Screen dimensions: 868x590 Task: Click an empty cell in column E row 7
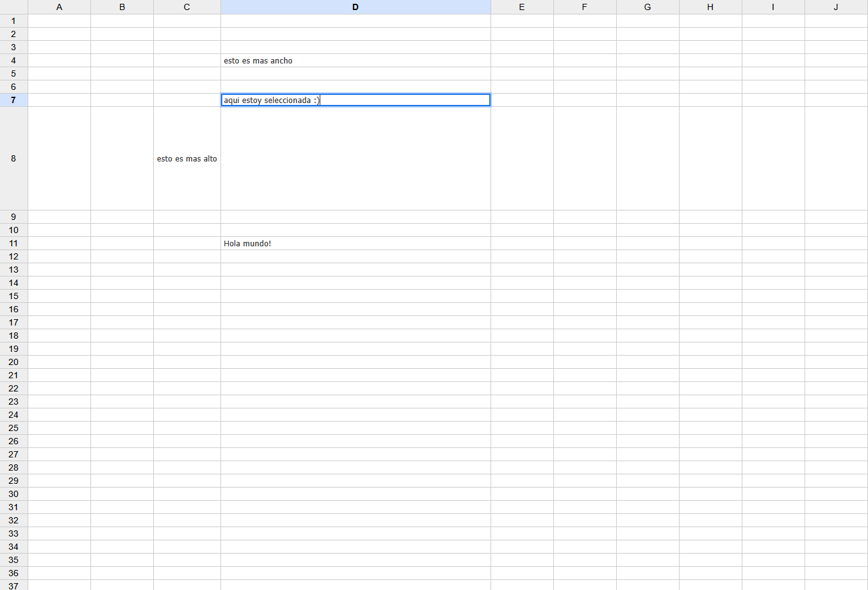pos(521,100)
